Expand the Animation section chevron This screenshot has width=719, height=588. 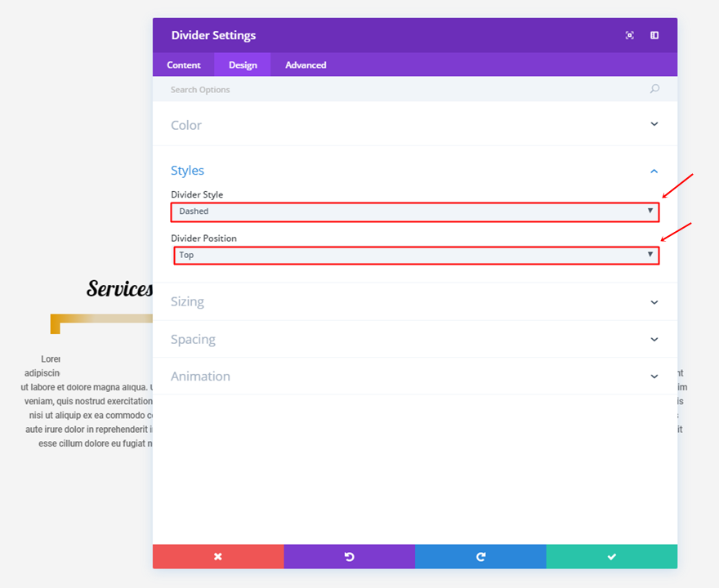pyautogui.click(x=654, y=376)
